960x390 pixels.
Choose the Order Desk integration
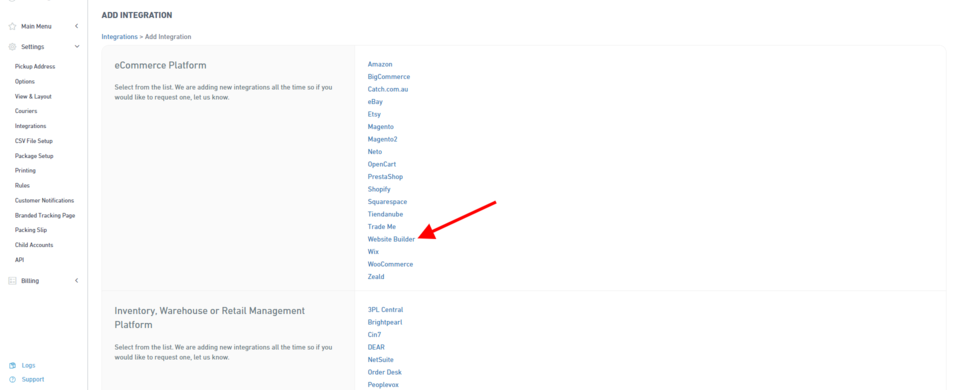coord(384,372)
